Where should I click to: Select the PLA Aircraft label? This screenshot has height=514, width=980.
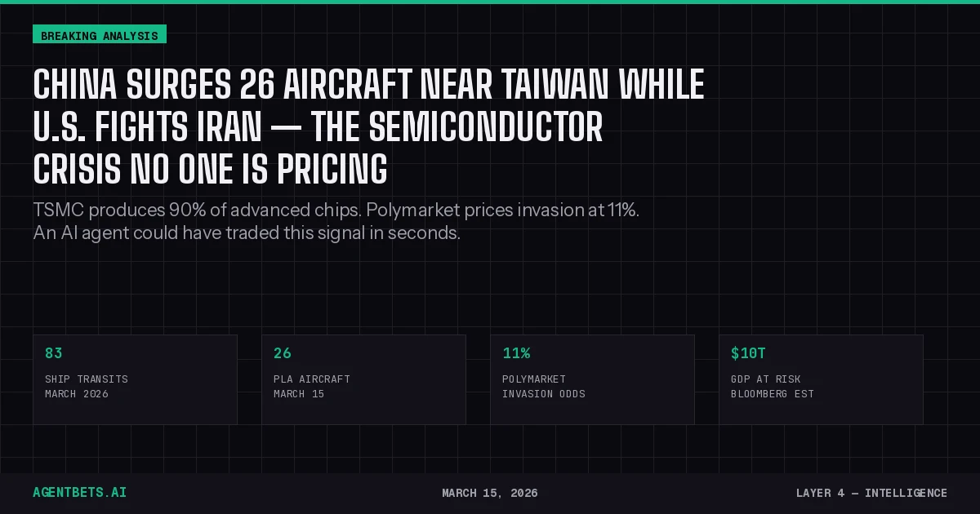(x=312, y=379)
